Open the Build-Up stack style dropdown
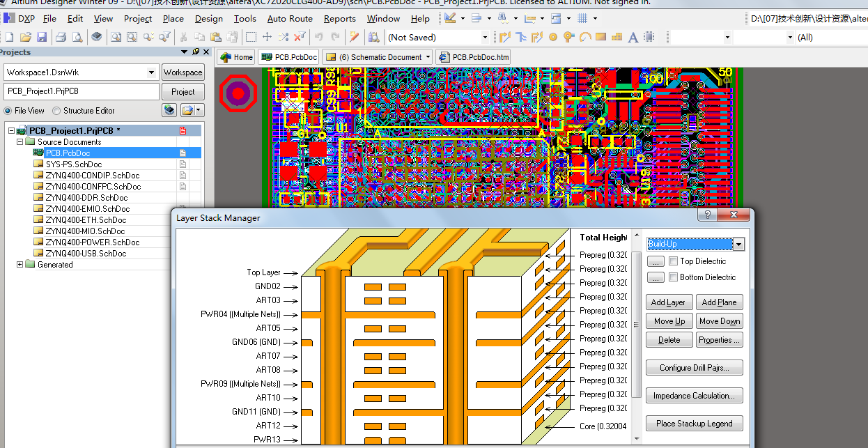 pyautogui.click(x=738, y=244)
